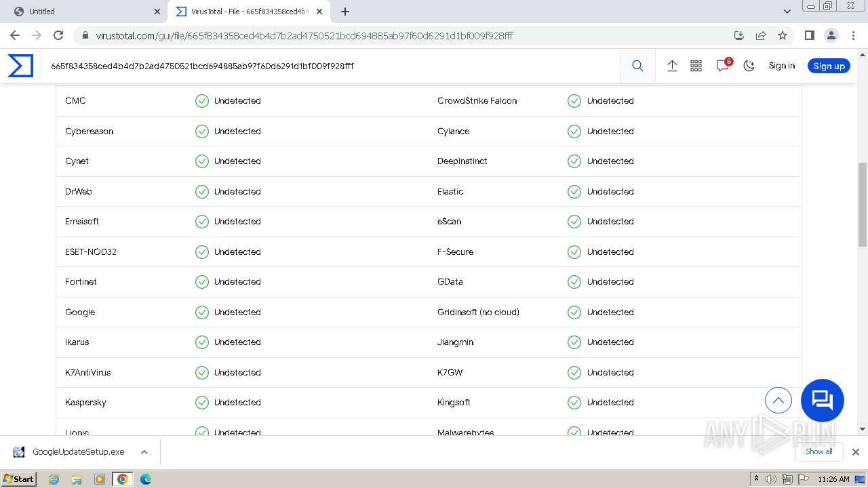Image resolution: width=868 pixels, height=488 pixels.
Task: Open the Chrome profile avatar
Action: [x=831, y=35]
